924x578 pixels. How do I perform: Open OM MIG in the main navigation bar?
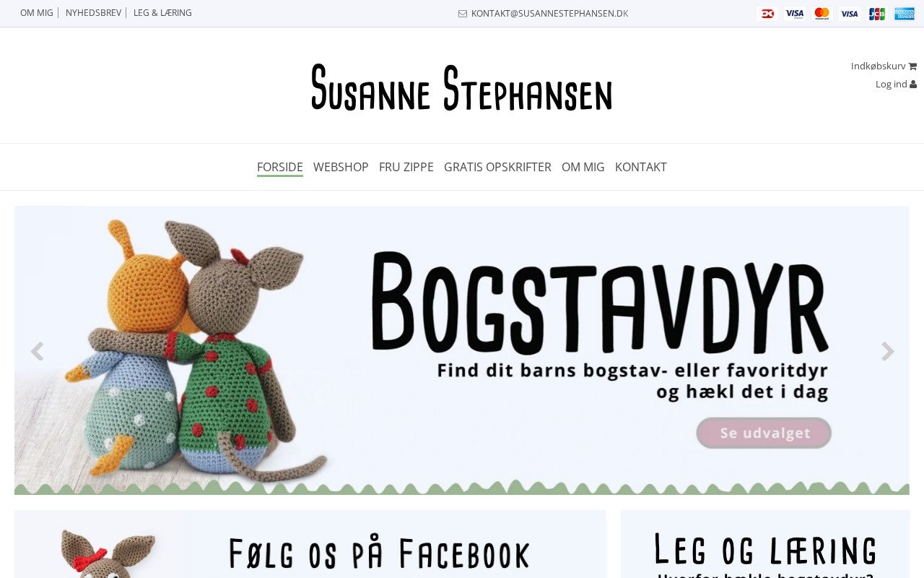(583, 167)
